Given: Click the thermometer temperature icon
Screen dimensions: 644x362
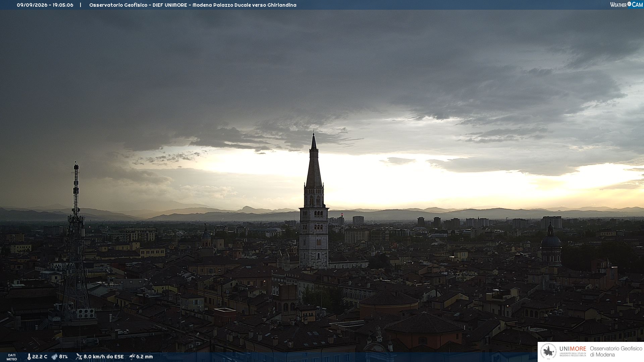Looking at the screenshot, I should (29, 357).
